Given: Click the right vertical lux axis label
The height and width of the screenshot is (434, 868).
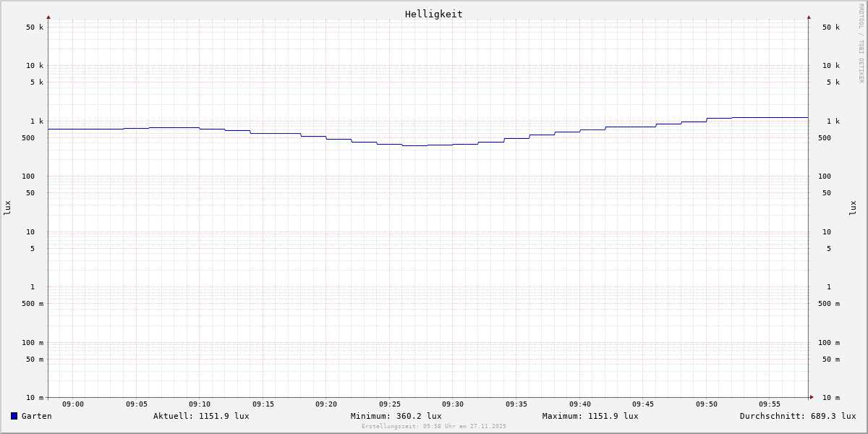Looking at the screenshot, I should click(854, 208).
